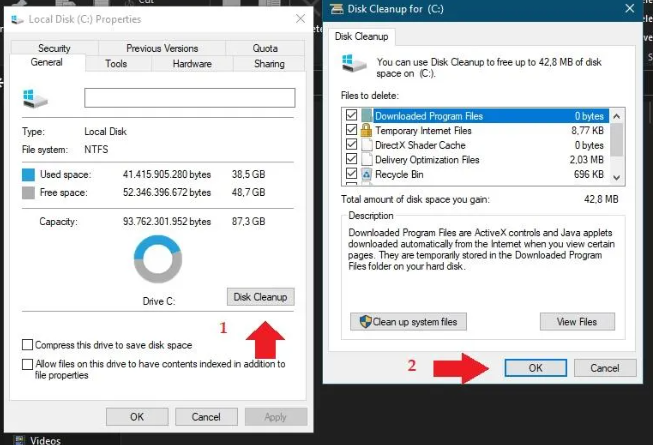
Task: Click the Videos folder in the background window
Action: point(45,440)
